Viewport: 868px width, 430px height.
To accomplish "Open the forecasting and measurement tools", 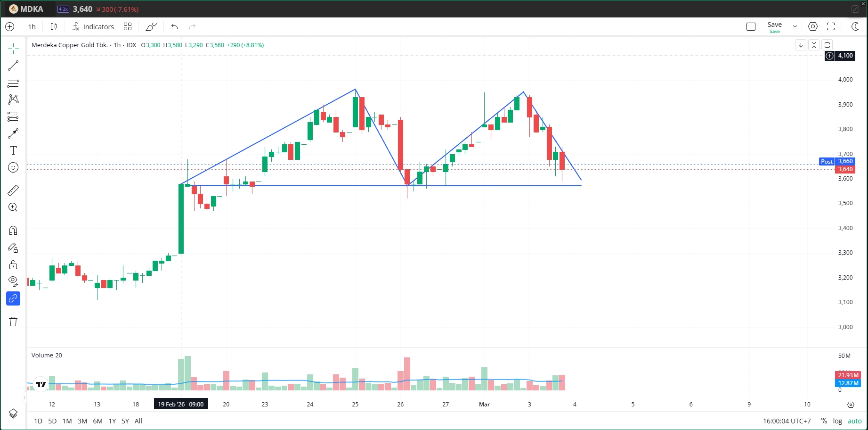I will [x=13, y=116].
